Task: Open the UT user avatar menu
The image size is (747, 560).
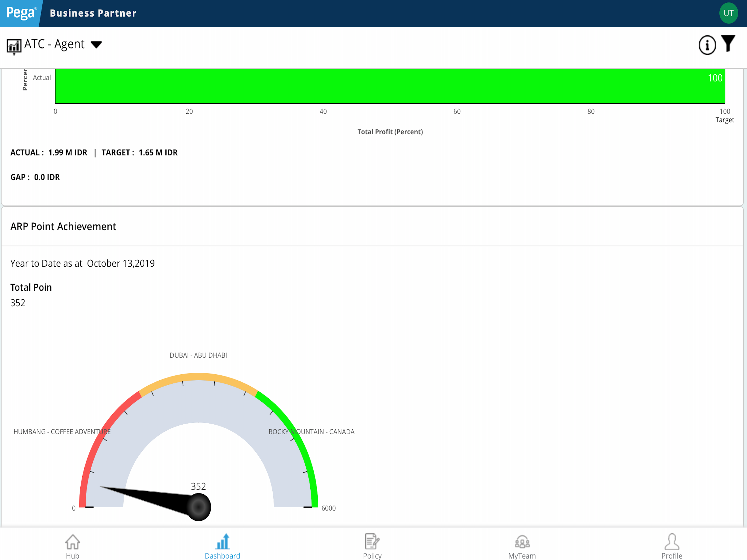Action: pyautogui.click(x=728, y=13)
